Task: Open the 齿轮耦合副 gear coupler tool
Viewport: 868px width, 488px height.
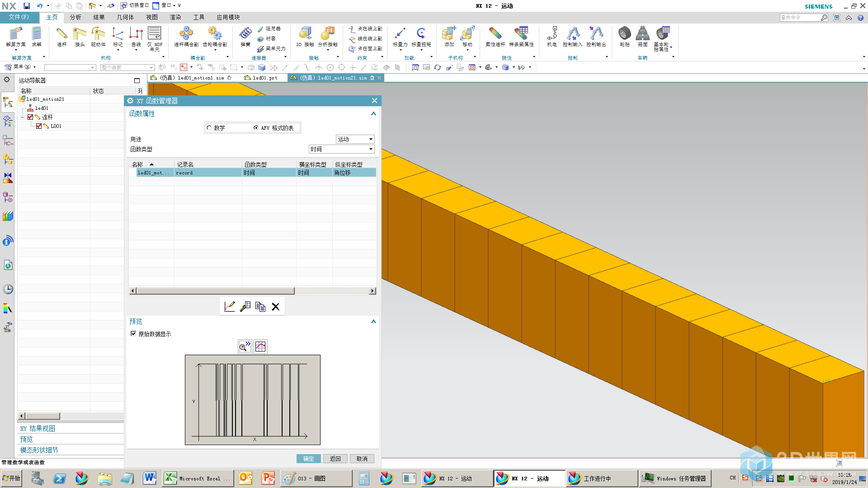Action: (215, 36)
